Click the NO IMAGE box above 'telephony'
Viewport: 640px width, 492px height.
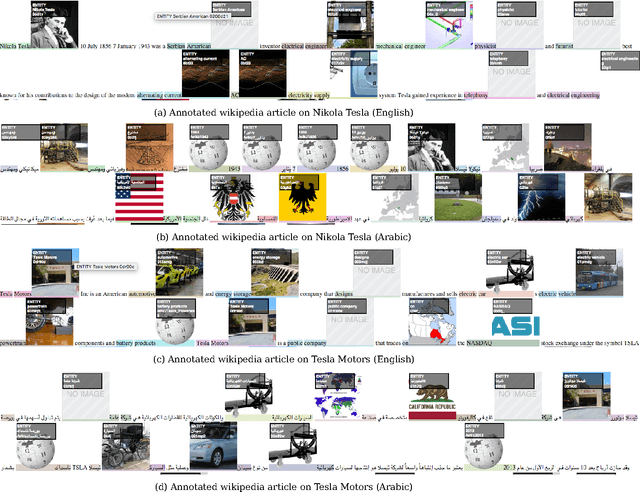click(x=511, y=73)
